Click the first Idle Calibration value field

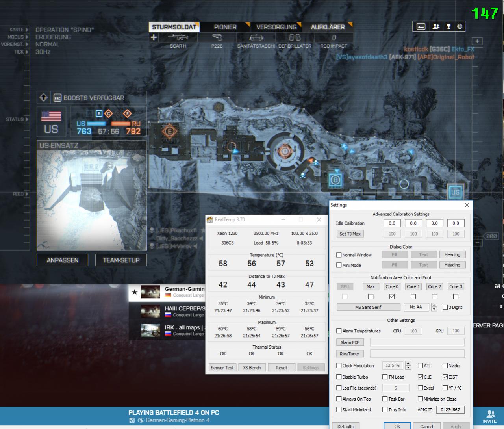click(392, 223)
